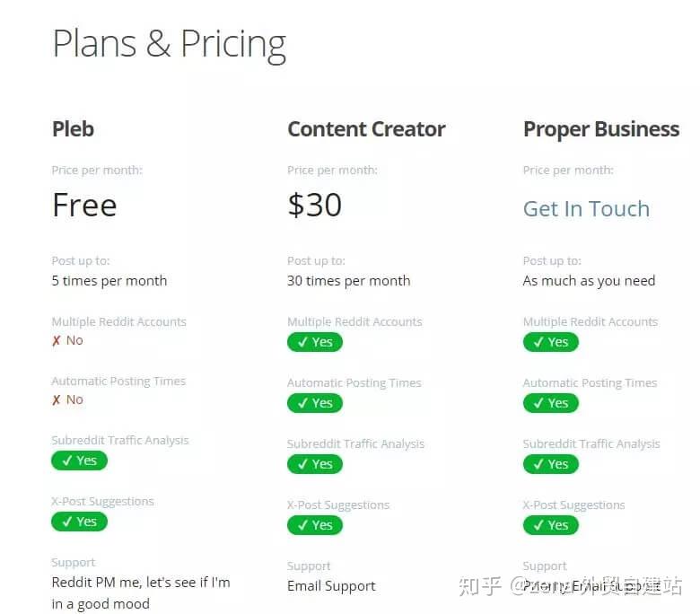This screenshot has height=614, width=700.
Task: Click the red X under Pleb Automatic Posting Times
Action: 57,400
